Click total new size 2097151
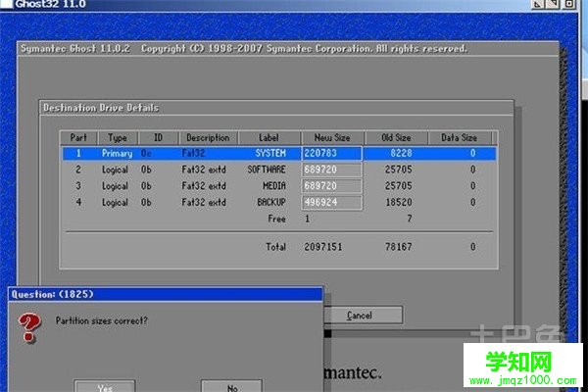The image size is (588, 392). click(x=322, y=247)
